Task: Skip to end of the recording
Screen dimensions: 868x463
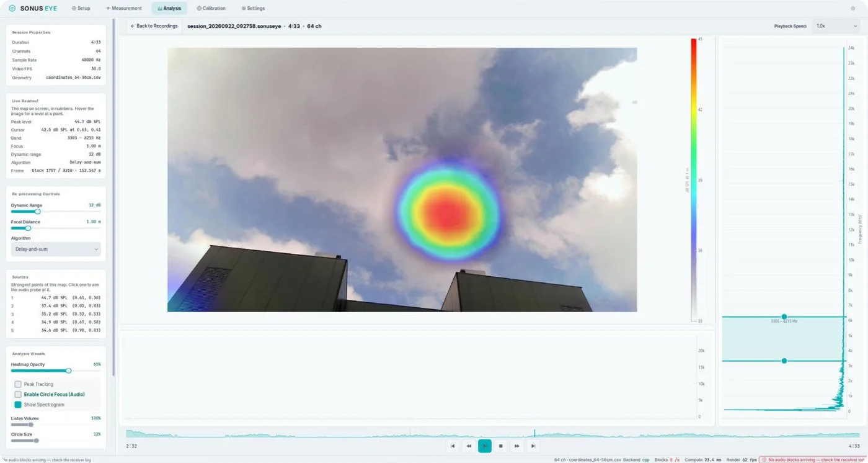Action: point(533,446)
